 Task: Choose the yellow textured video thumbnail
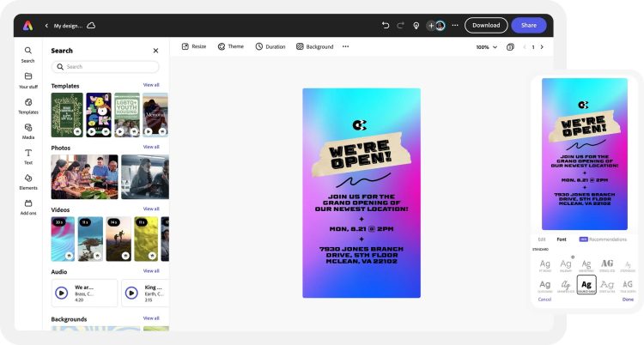[x=146, y=239]
